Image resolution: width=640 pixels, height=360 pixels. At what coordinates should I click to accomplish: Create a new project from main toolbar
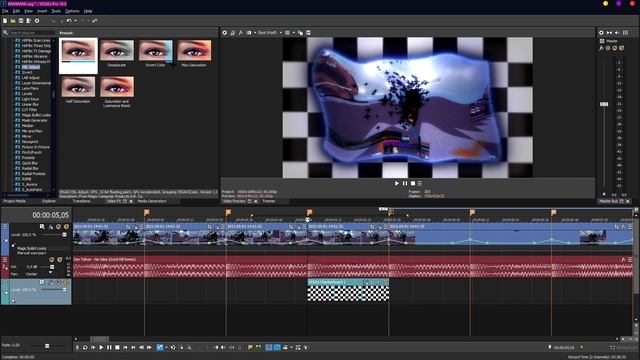(5, 20)
